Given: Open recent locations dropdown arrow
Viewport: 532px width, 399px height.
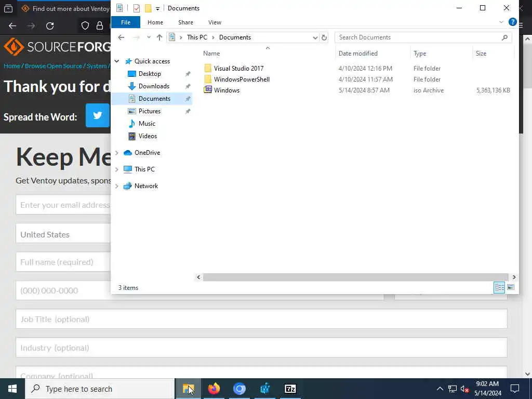Looking at the screenshot, I should 149,37.
